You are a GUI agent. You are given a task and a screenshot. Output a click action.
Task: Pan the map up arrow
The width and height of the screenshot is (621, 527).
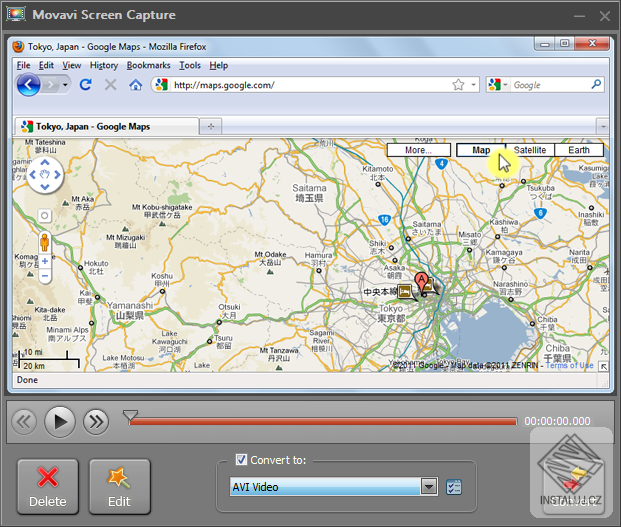coord(45,162)
